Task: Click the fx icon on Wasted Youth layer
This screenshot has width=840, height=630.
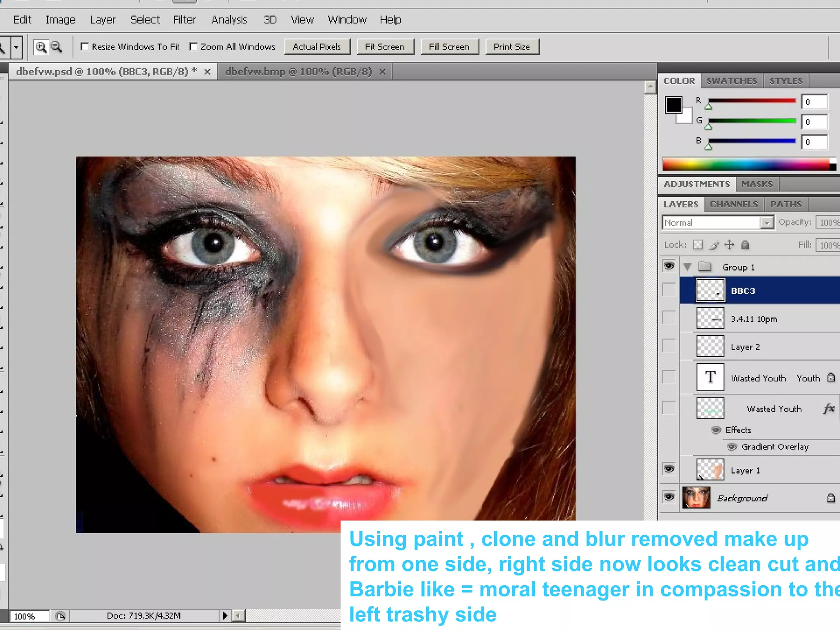Action: [x=829, y=409]
